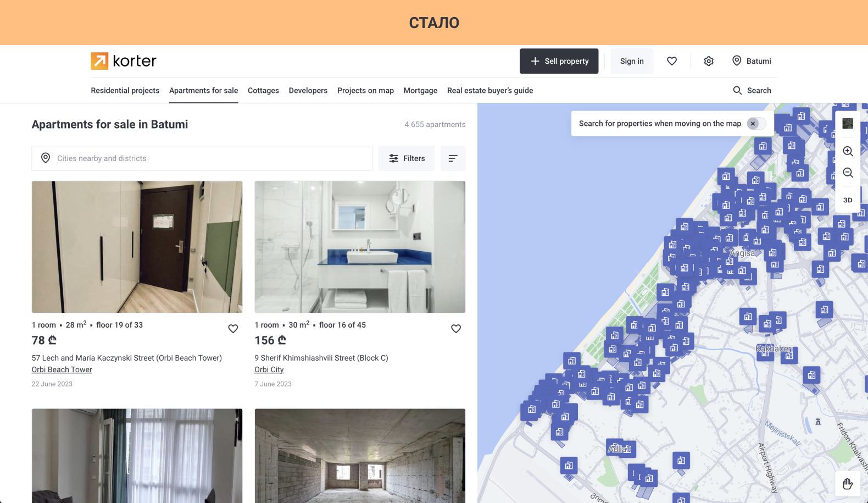Click the Sell property button
The height and width of the screenshot is (503, 868).
[559, 61]
